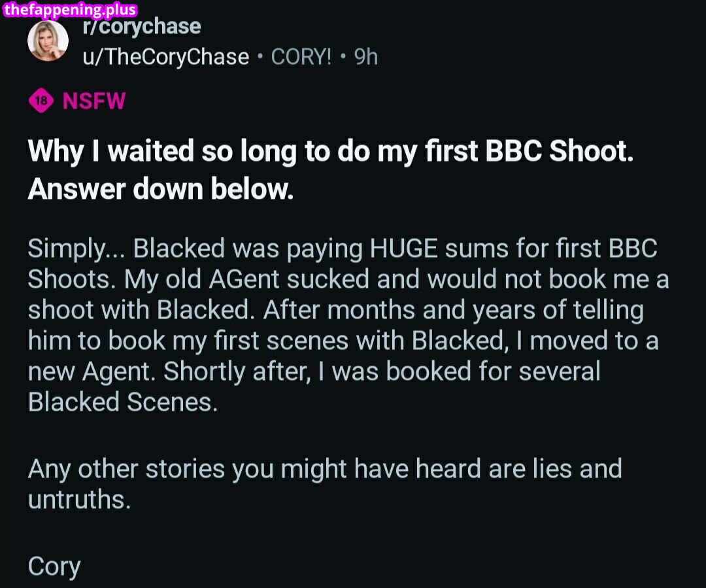Click the sentence starting "Any other stories"
The width and height of the screenshot is (706, 588).
[324, 469]
